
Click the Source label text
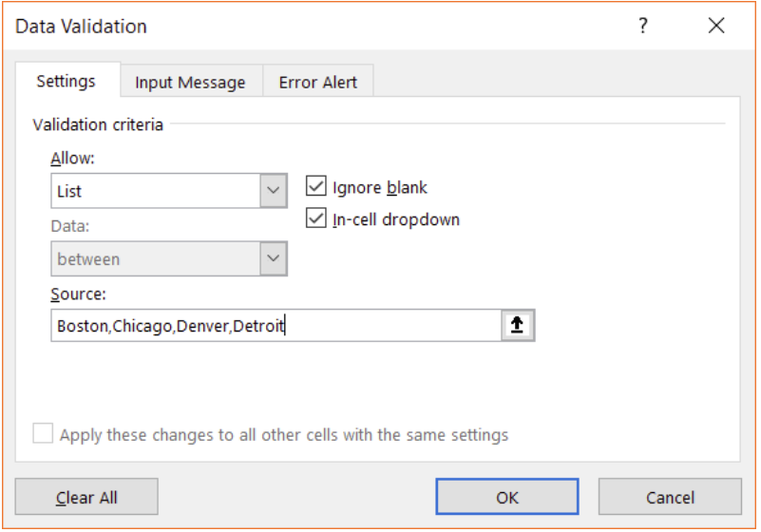click(79, 294)
